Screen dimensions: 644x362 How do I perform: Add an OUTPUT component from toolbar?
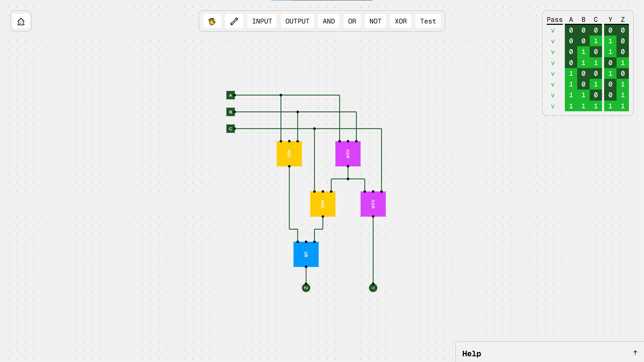tap(297, 21)
